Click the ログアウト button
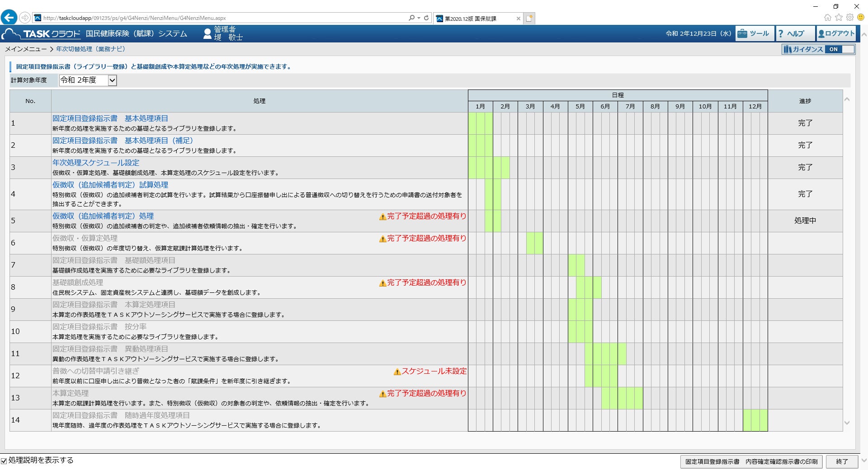 pos(836,33)
